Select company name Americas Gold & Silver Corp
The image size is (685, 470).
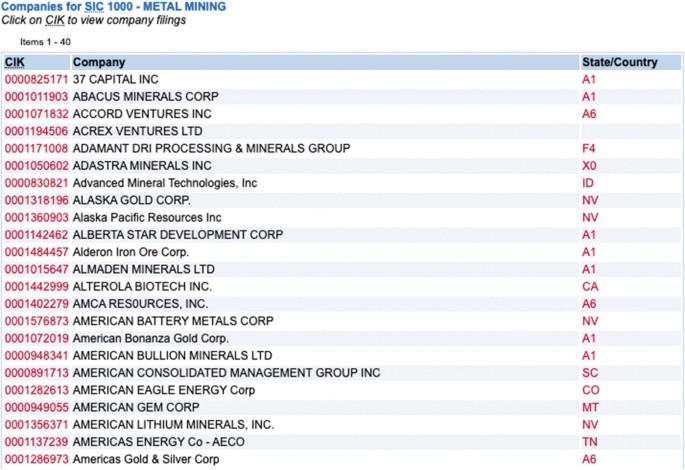146,460
